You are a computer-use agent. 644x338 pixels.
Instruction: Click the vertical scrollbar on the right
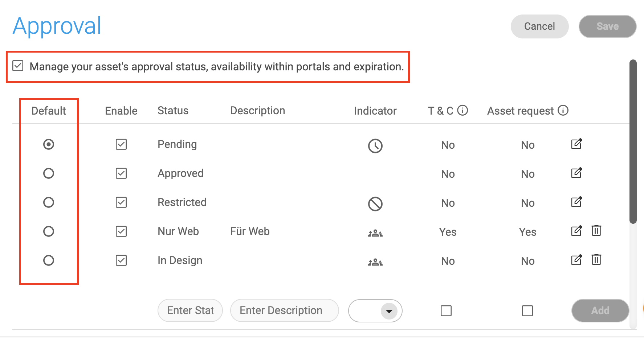(633, 141)
